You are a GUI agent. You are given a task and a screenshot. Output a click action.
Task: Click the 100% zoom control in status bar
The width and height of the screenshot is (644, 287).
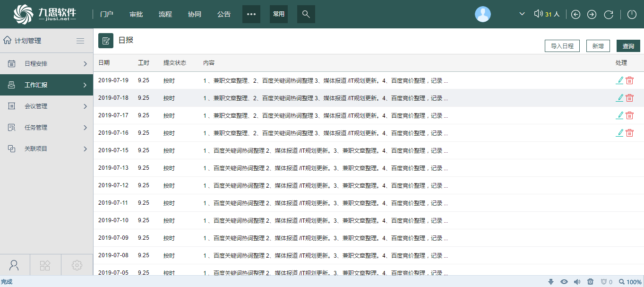point(630,282)
